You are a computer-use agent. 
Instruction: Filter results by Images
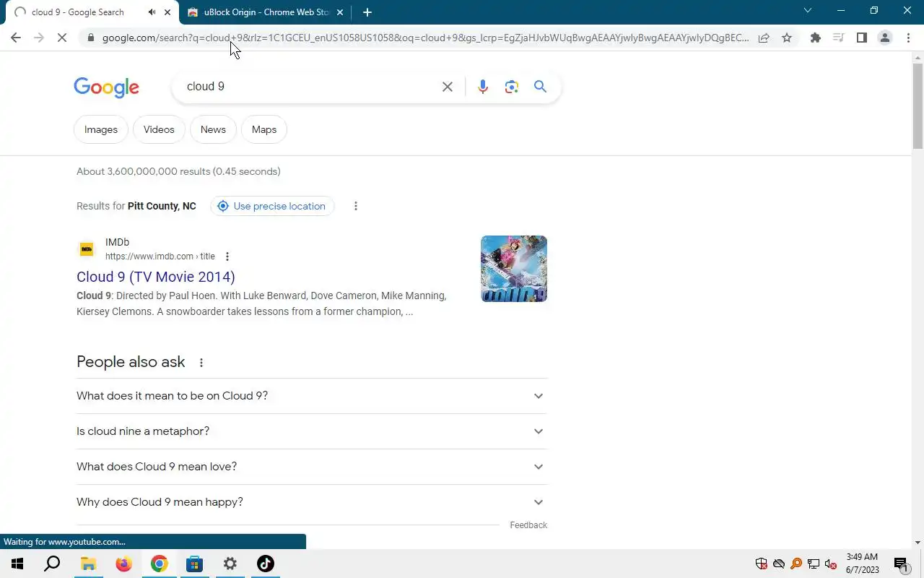[x=101, y=129]
